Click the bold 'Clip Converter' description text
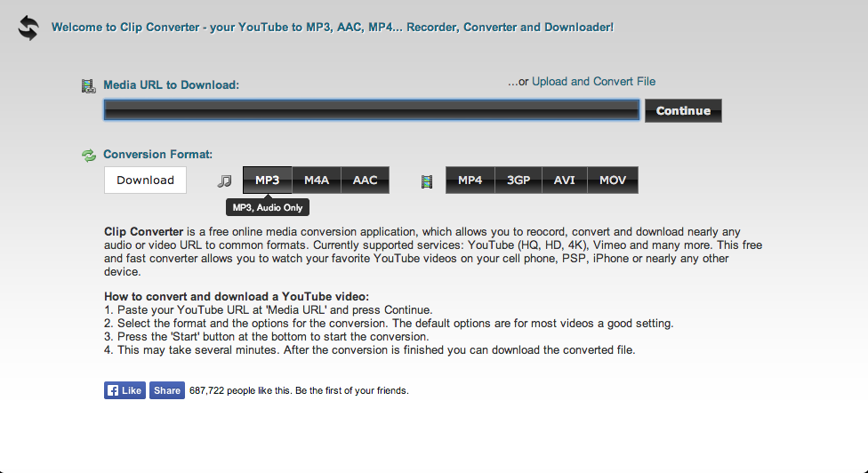 tap(143, 232)
